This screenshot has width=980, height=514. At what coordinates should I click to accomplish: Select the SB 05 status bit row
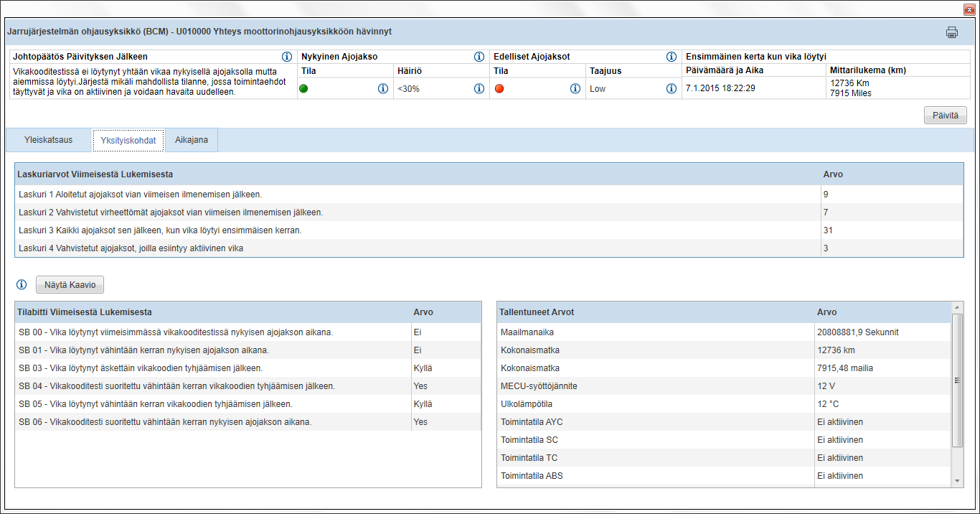click(x=248, y=404)
